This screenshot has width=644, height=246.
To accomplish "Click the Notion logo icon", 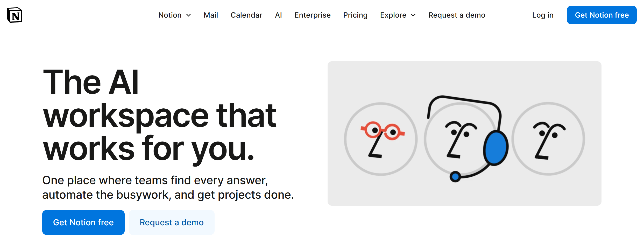I will coord(15,15).
